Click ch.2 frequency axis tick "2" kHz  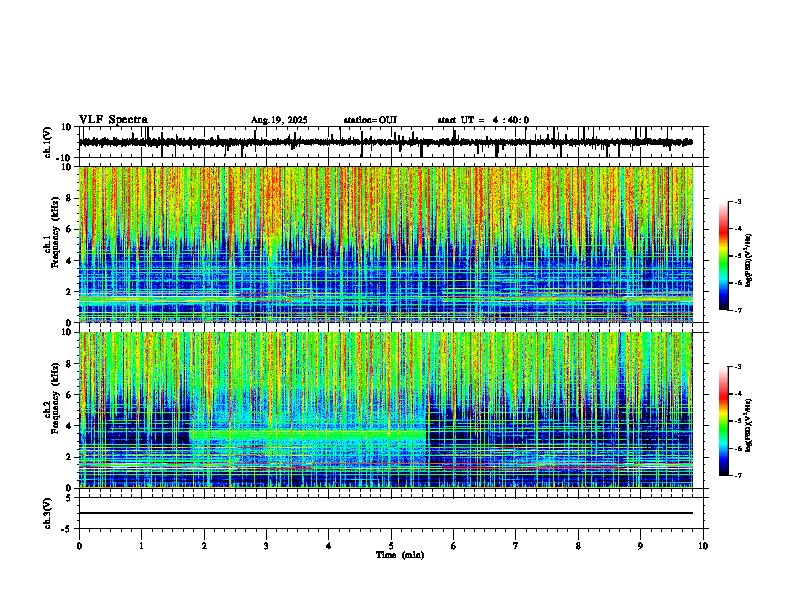pyautogui.click(x=69, y=457)
